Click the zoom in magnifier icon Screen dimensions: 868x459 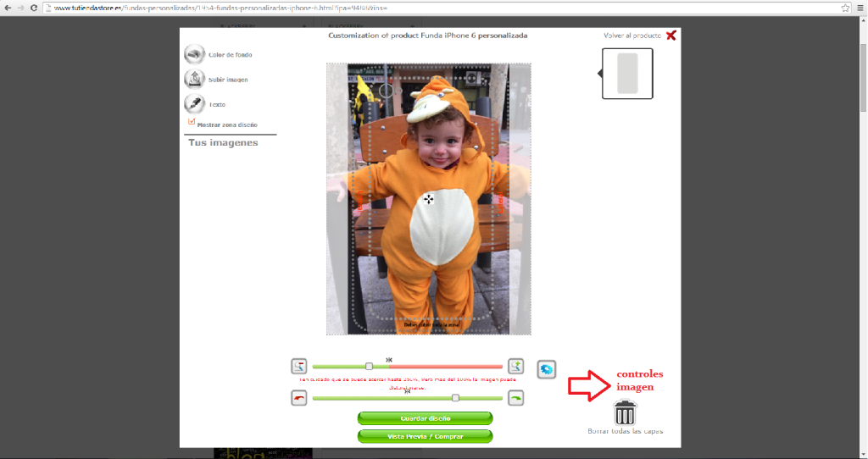point(515,367)
